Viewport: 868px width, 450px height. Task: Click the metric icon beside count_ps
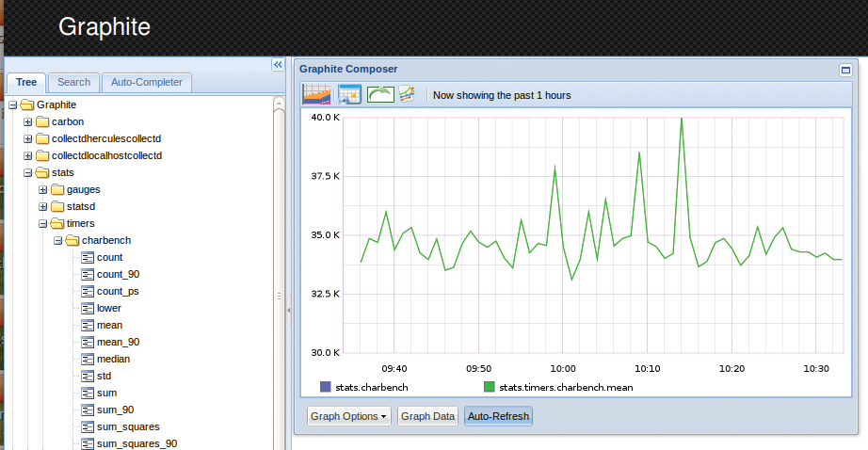pos(88,292)
